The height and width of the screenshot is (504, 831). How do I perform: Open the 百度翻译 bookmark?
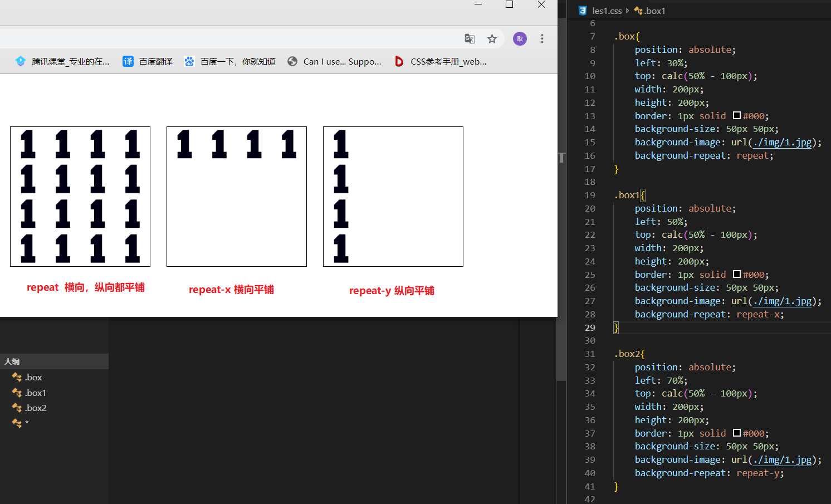point(148,61)
